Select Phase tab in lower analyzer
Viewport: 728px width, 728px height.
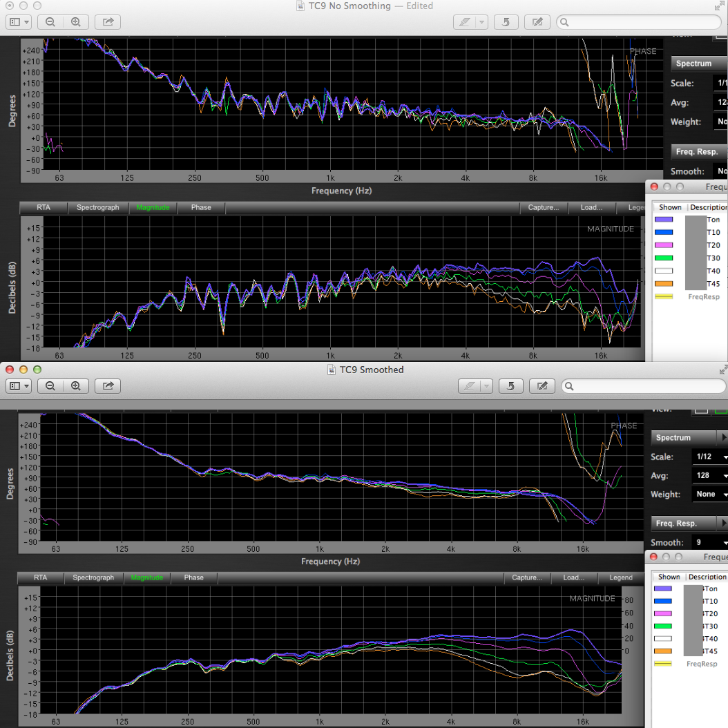coord(193,577)
